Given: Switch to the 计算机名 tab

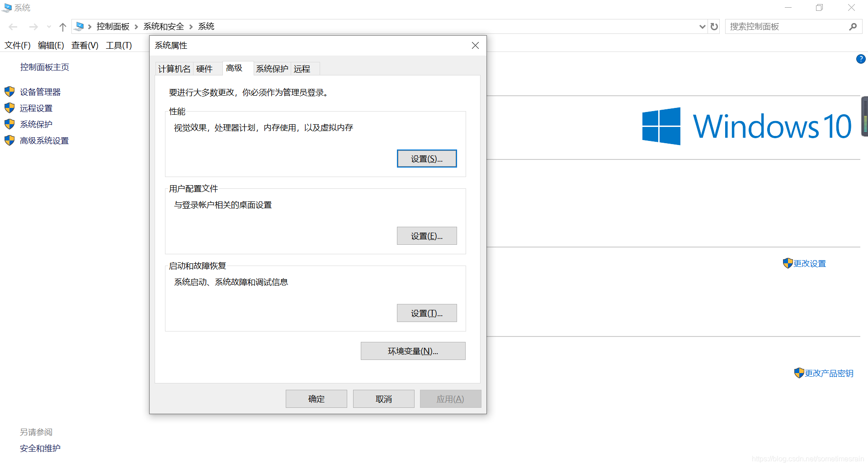Looking at the screenshot, I should pos(174,68).
